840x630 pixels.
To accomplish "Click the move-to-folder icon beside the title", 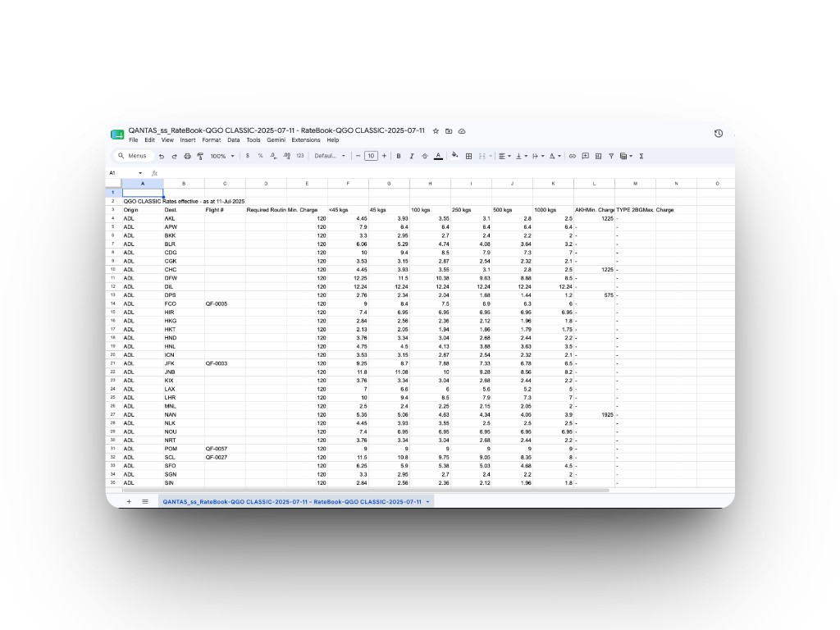I will click(x=449, y=130).
